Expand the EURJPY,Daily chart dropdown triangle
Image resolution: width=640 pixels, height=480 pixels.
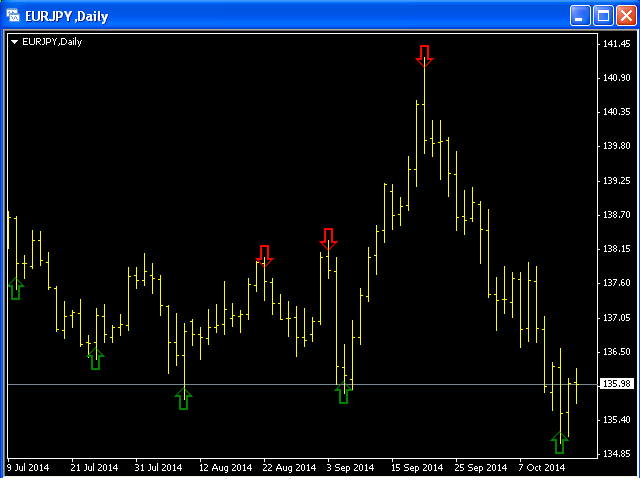(14, 42)
